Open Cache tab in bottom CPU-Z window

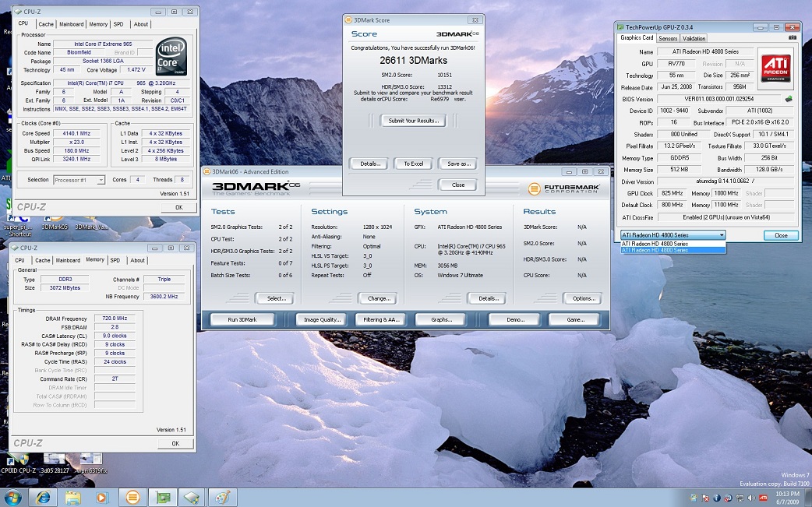42,260
